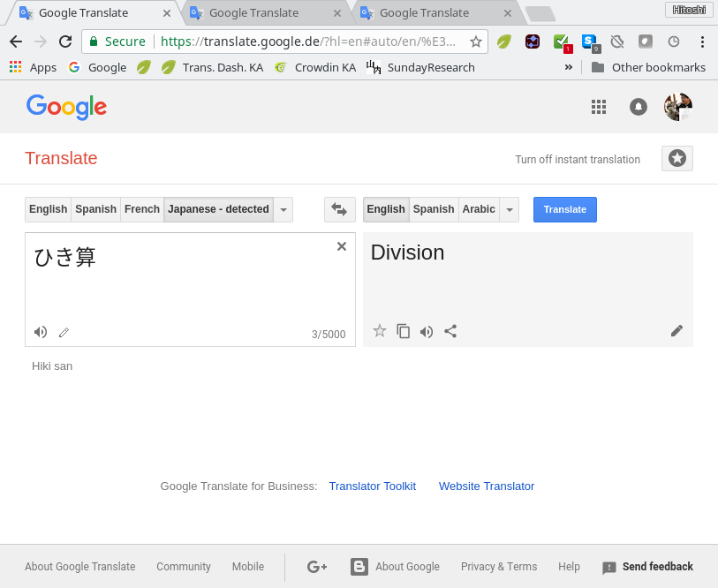Screen dimensions: 718x588
Task: Clear the source text with X
Action: 342,246
